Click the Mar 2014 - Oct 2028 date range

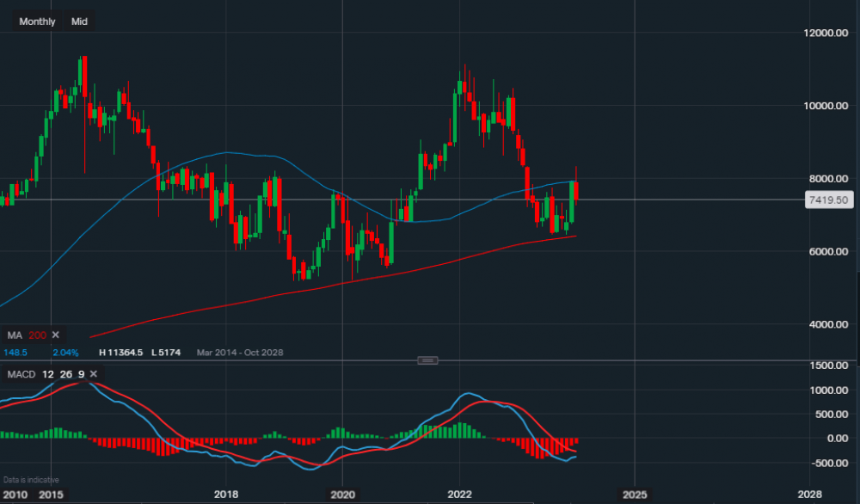pyautogui.click(x=239, y=353)
